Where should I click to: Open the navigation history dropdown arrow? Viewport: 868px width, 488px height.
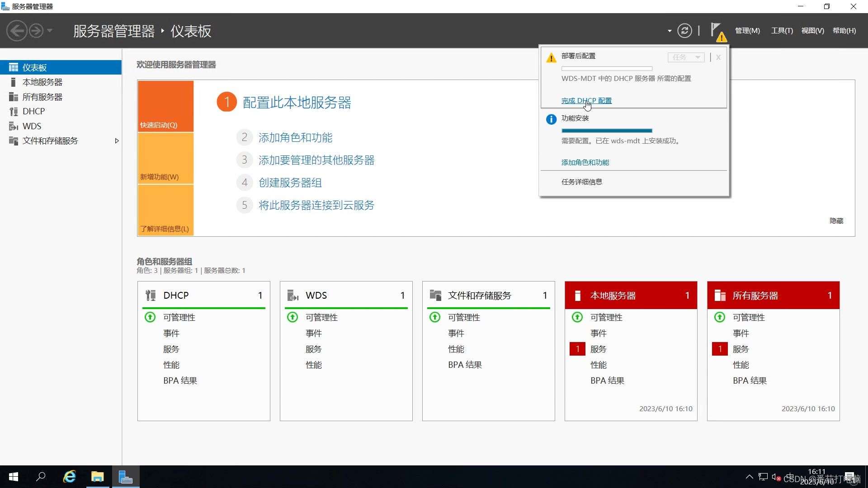50,31
